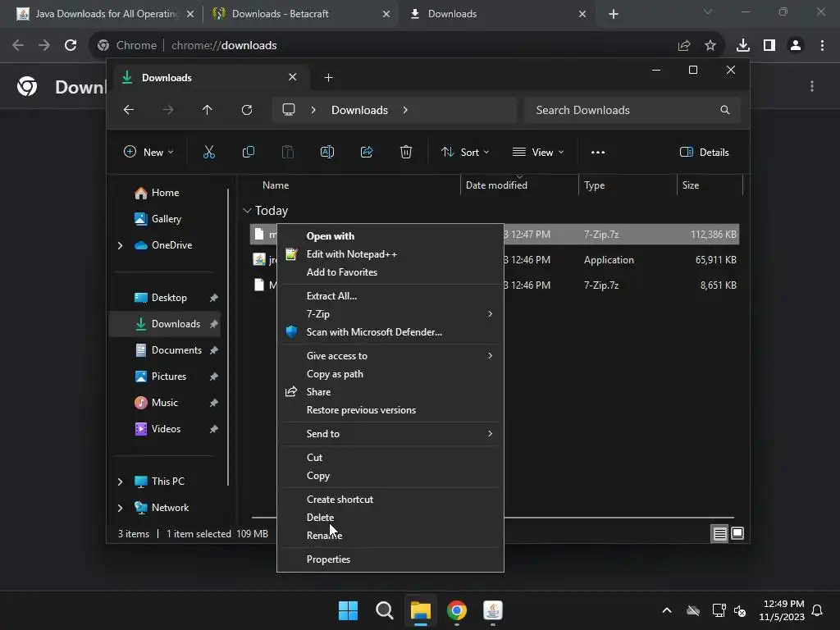This screenshot has height=630, width=840.
Task: Click Chrome icon in taskbar
Action: [x=457, y=610]
